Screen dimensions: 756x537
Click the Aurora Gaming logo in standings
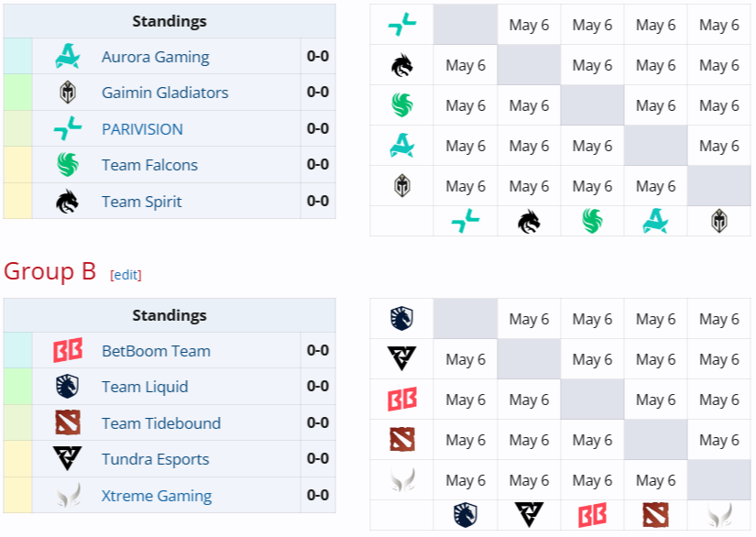click(x=67, y=57)
